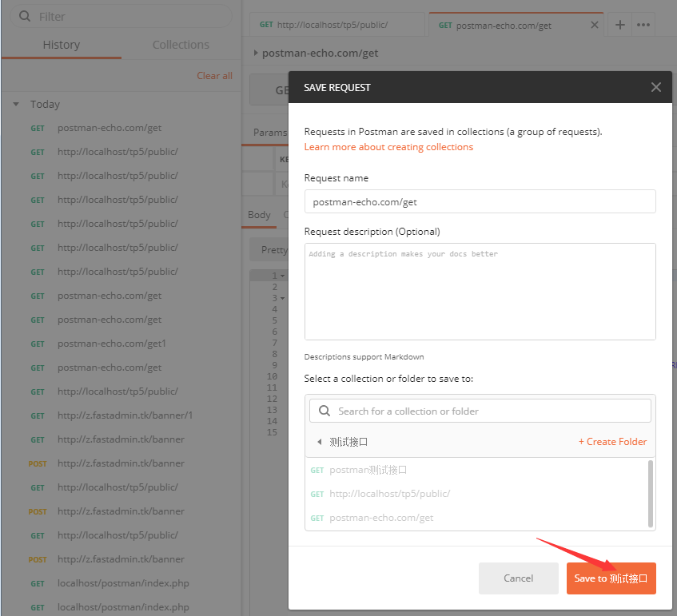This screenshot has height=616, width=677.
Task: Click the search magnifier icon beside Filter
Action: [25, 17]
